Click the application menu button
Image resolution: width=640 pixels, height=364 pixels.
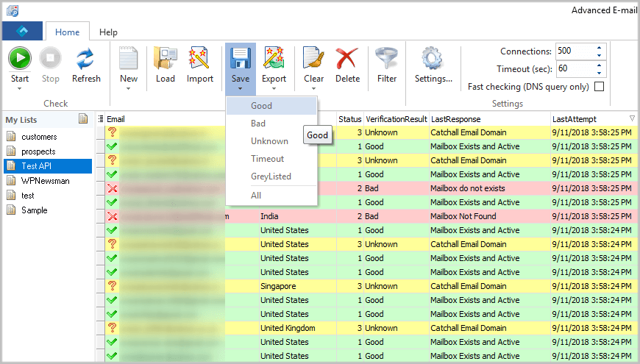pyautogui.click(x=23, y=31)
